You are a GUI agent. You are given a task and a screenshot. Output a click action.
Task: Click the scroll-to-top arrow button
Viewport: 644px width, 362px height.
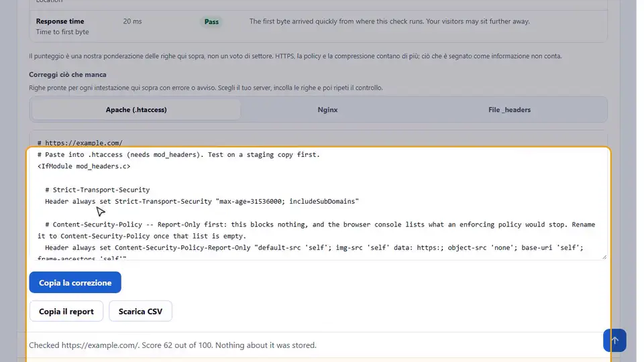click(x=614, y=341)
